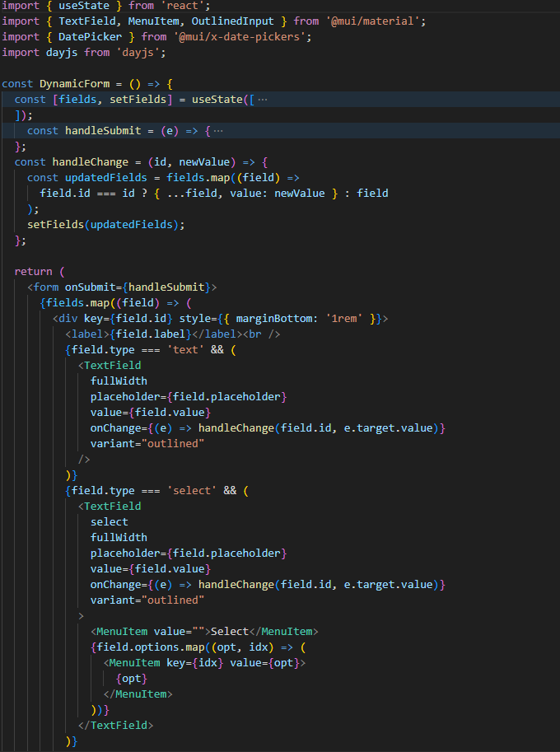Click the '1rem' string value
The image size is (560, 752).
click(341, 318)
